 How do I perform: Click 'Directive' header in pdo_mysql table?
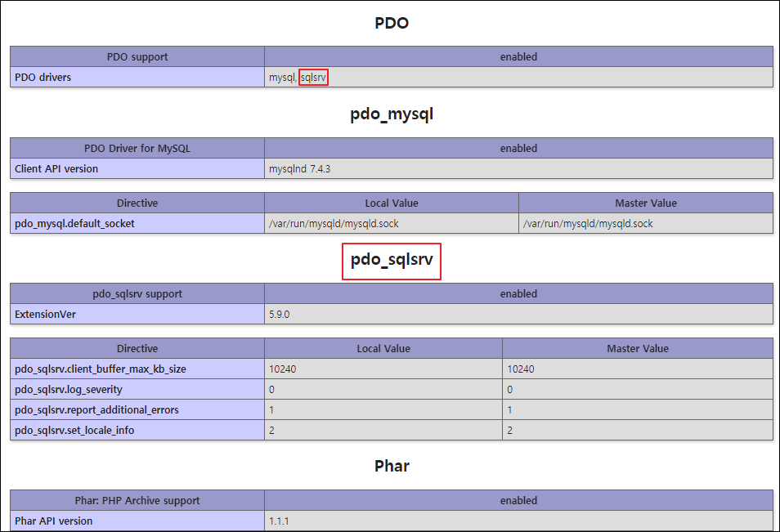pos(137,203)
